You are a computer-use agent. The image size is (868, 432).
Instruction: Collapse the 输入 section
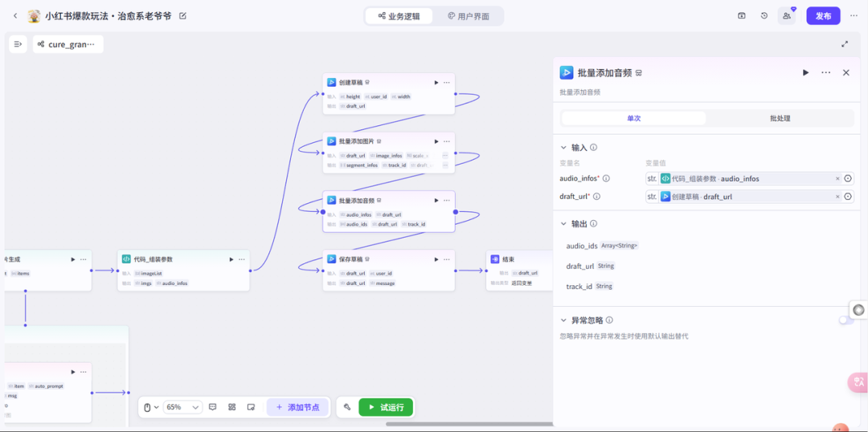563,148
